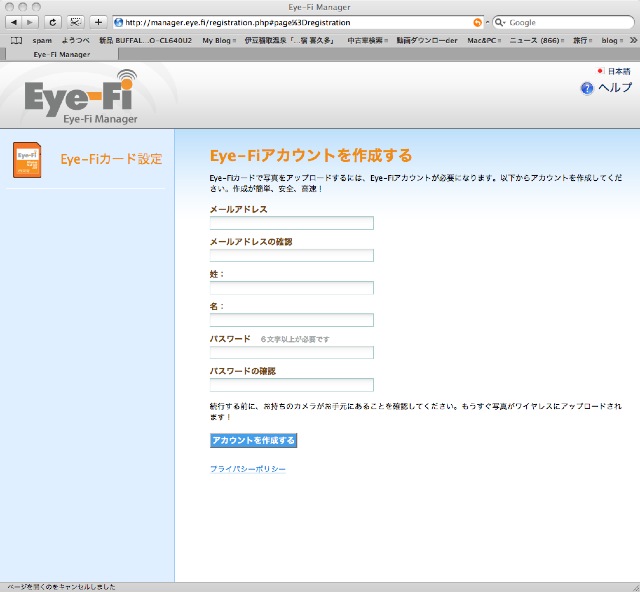The image size is (640, 592).
Task: Open the ヘルプ link
Action: point(615,87)
